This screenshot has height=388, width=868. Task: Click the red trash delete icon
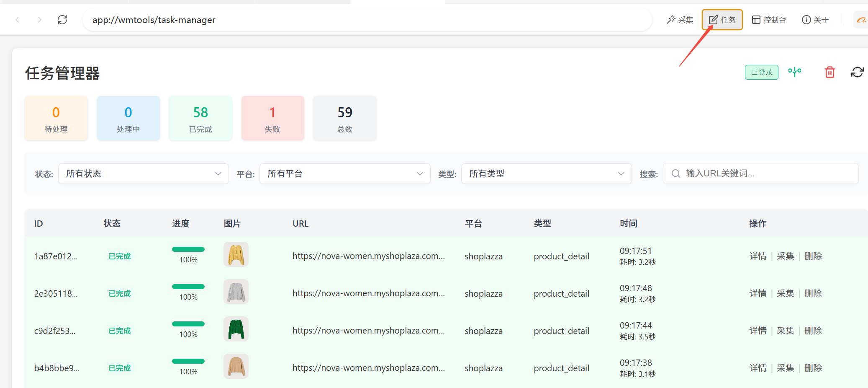(x=829, y=72)
